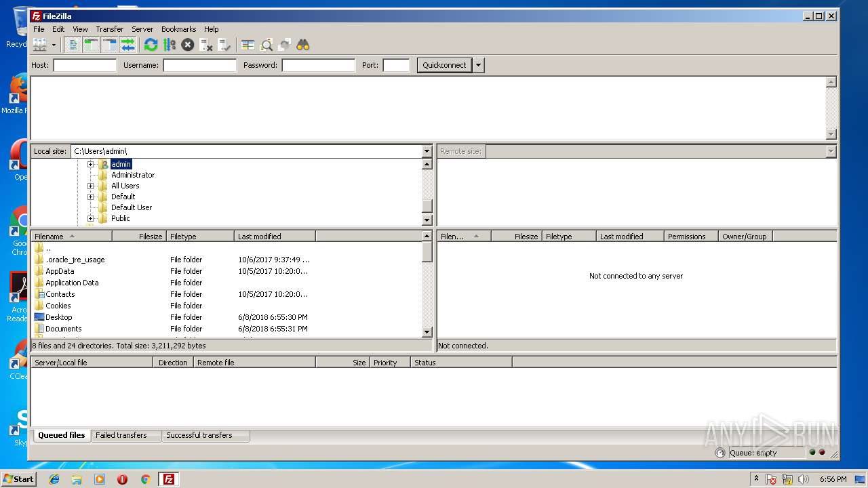Click message log scroll-down arrow

coord(831,134)
